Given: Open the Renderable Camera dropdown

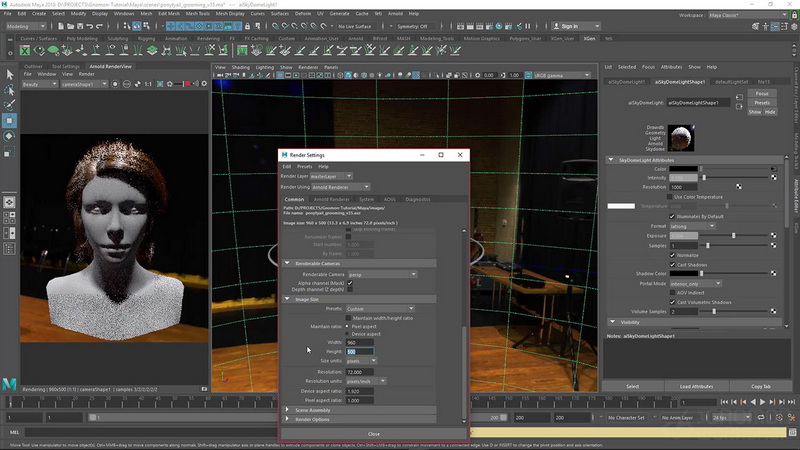Looking at the screenshot, I should coord(382,274).
